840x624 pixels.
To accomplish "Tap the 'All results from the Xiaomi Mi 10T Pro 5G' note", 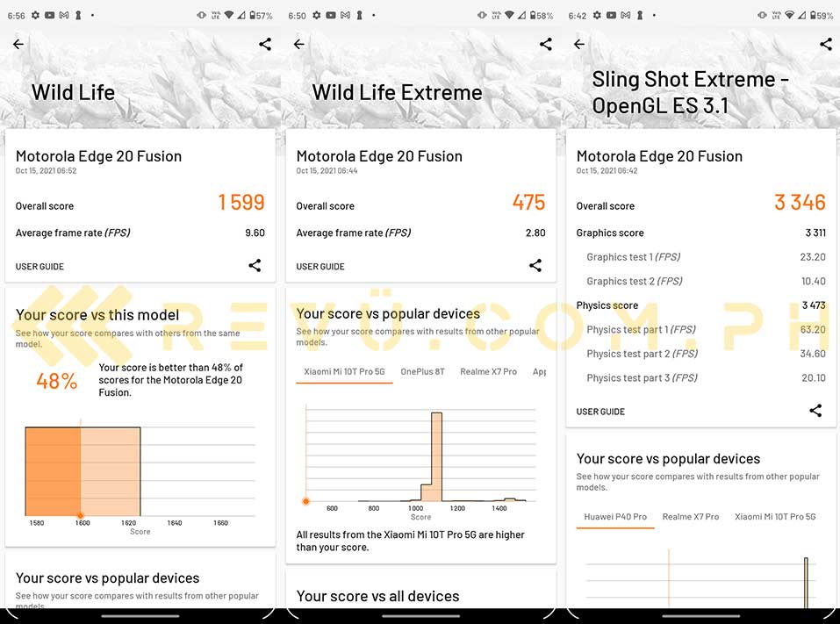I will (411, 541).
